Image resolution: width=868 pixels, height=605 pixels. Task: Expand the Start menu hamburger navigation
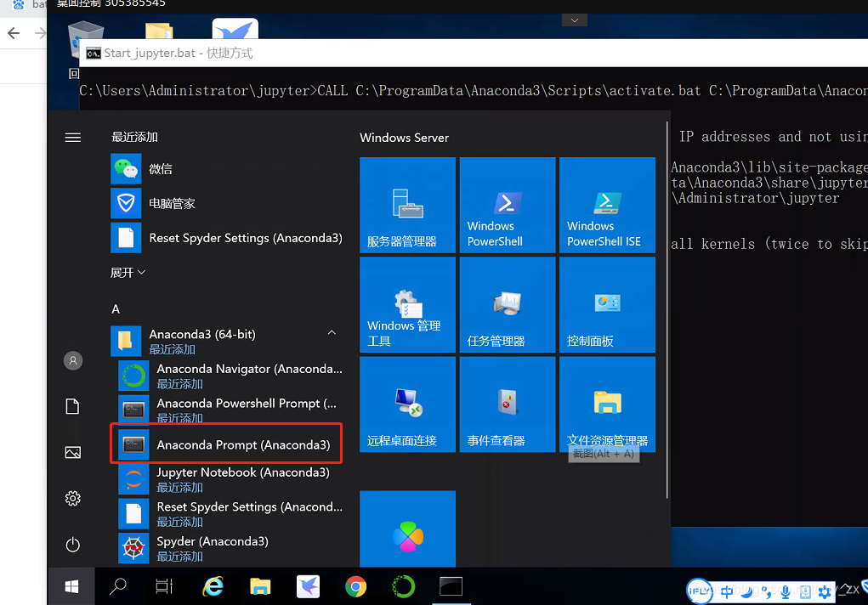tap(73, 138)
